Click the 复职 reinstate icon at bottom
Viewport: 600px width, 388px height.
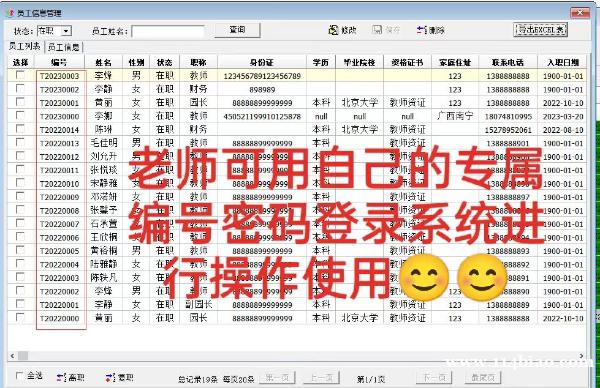[110, 378]
